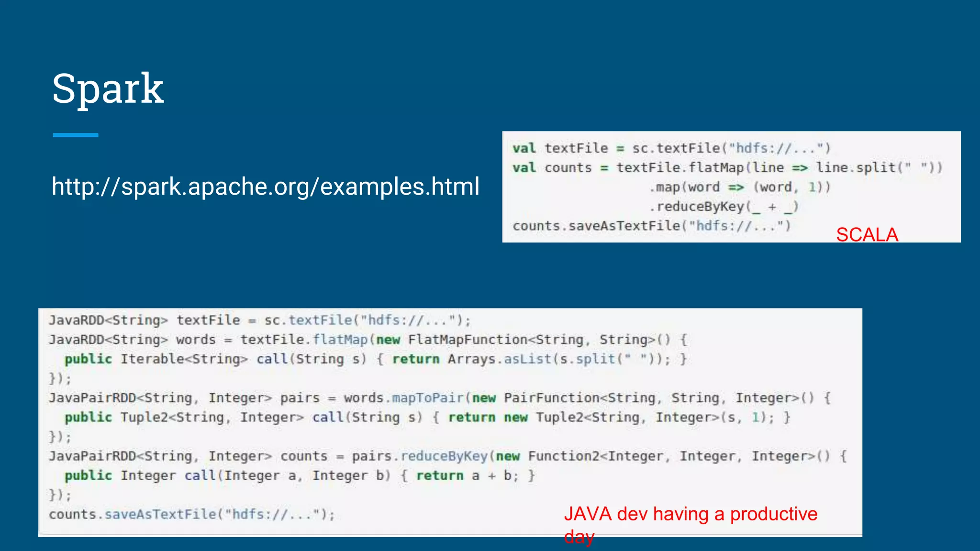This screenshot has height=551, width=980.
Task: Click the Scala 'counts.saveAsTextFile' line
Action: pos(652,226)
